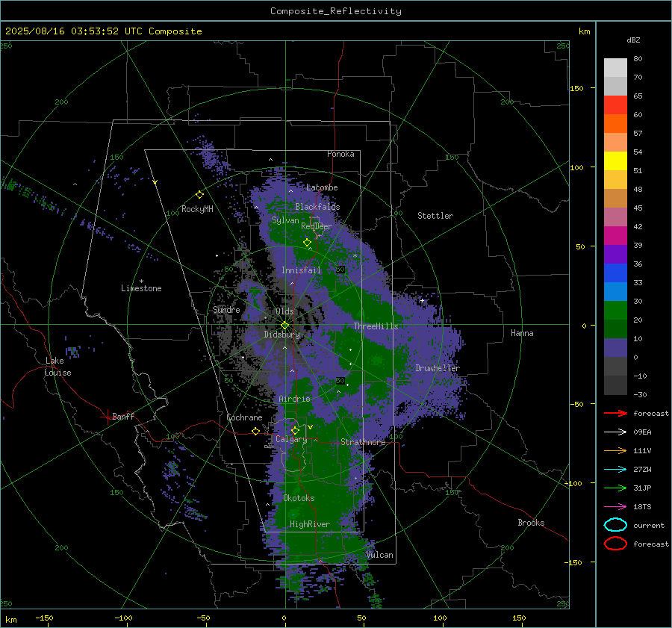Click the Lake Louise map label

[x=57, y=367]
